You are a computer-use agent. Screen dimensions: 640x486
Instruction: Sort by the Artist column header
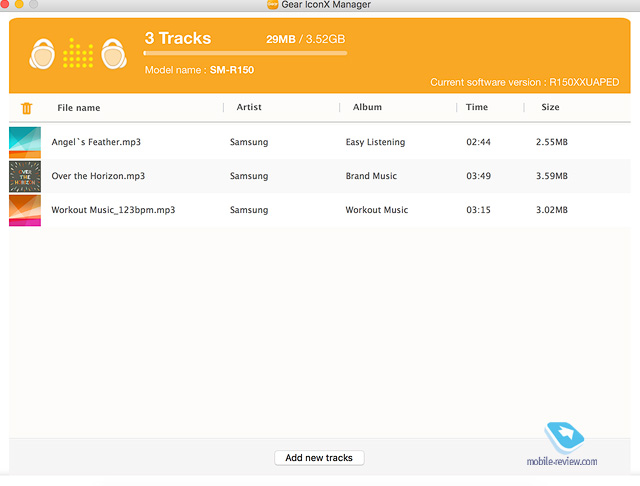[x=249, y=107]
